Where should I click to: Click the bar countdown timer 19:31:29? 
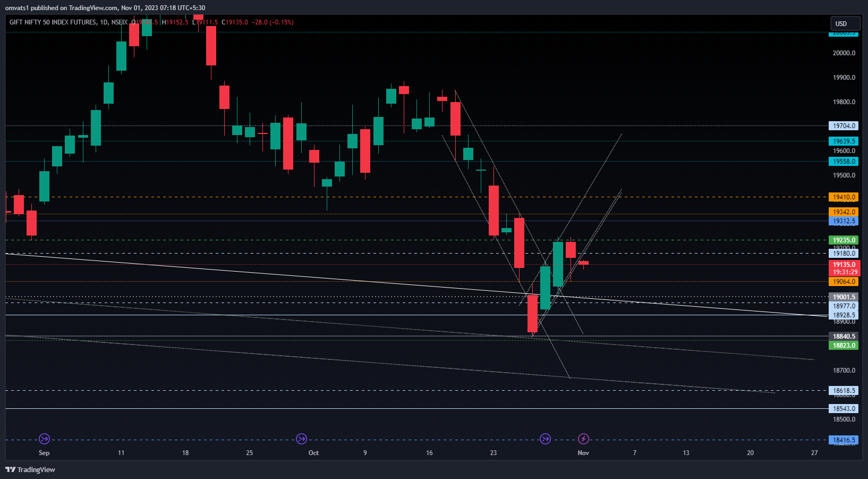(844, 272)
